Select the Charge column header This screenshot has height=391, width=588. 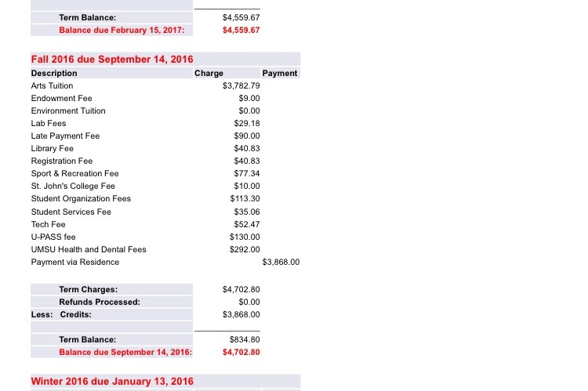click(209, 73)
